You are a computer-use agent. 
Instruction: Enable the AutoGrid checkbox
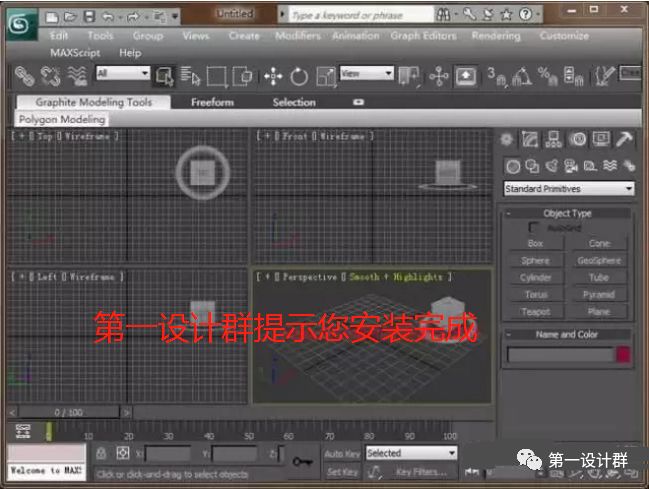click(x=533, y=227)
